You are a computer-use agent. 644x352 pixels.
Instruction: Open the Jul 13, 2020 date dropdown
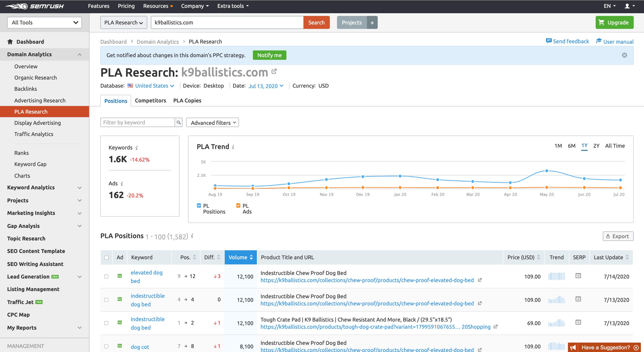tap(266, 86)
